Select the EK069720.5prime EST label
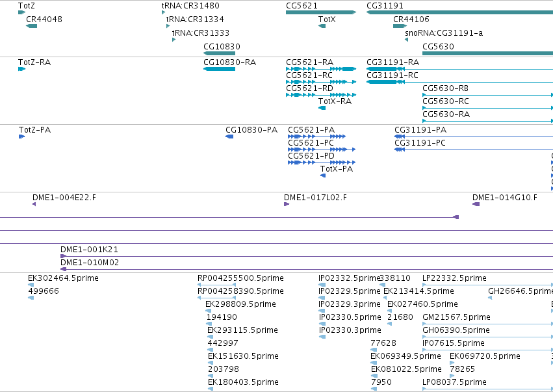 [485, 356]
